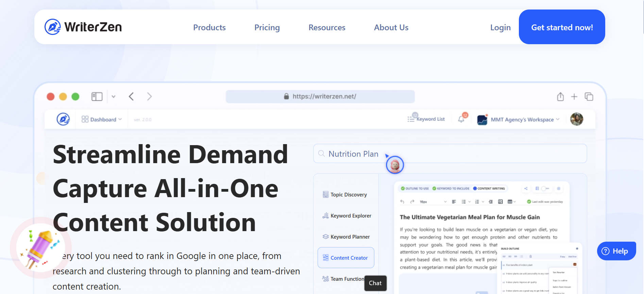The height and width of the screenshot is (294, 644).
Task: Click the plus new tab icon
Action: [x=574, y=97]
